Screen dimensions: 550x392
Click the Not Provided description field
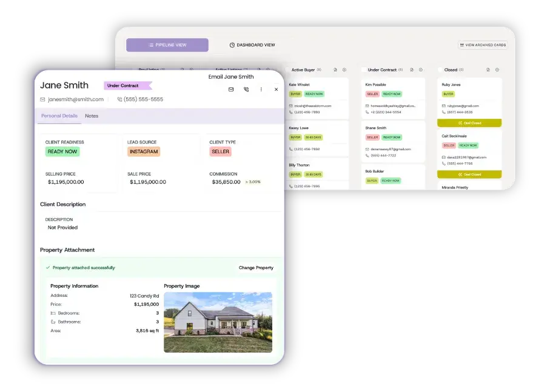[63, 227]
